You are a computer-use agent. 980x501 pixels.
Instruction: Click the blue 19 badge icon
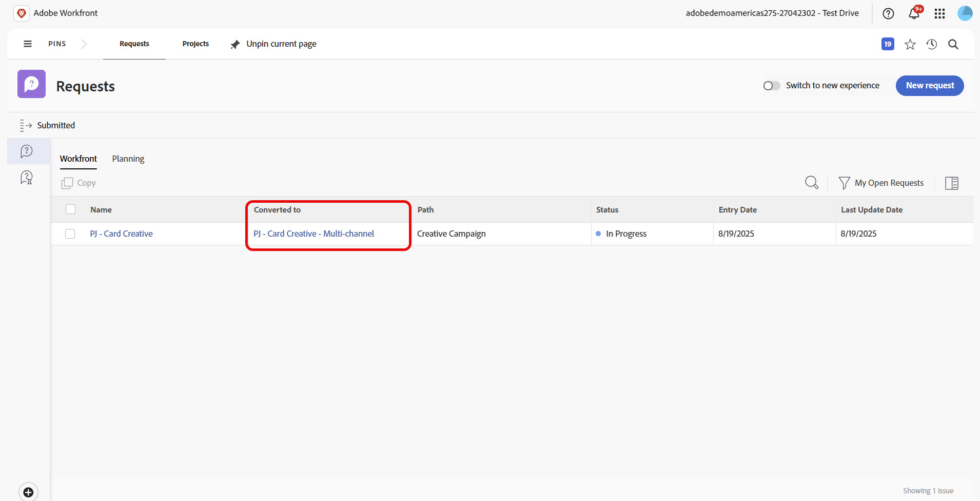888,44
